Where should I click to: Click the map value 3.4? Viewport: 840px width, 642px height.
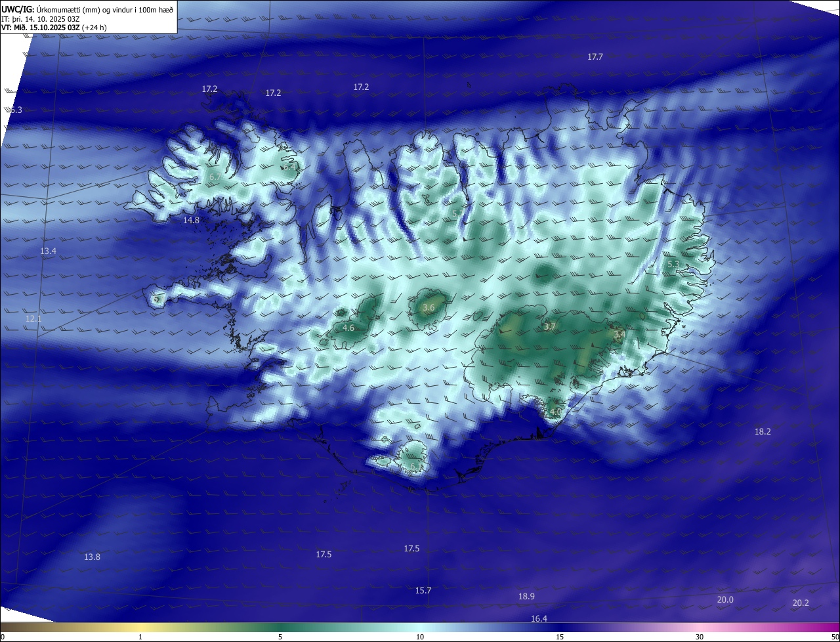click(x=619, y=335)
